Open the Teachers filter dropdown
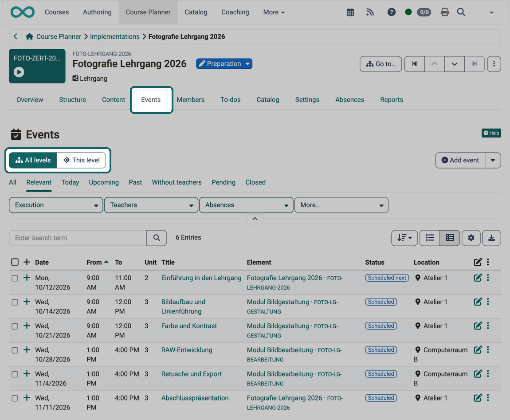 (x=151, y=205)
